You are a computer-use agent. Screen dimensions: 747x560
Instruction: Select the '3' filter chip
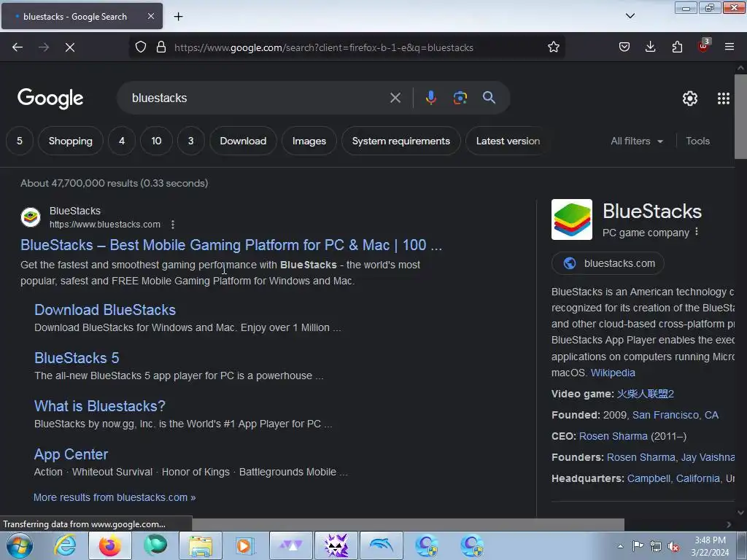point(191,141)
